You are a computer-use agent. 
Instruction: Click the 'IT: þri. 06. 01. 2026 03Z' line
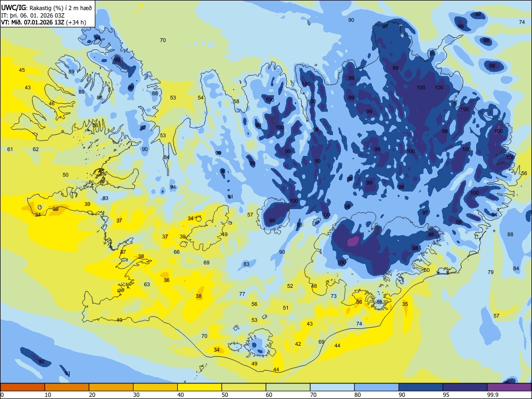tap(33, 15)
